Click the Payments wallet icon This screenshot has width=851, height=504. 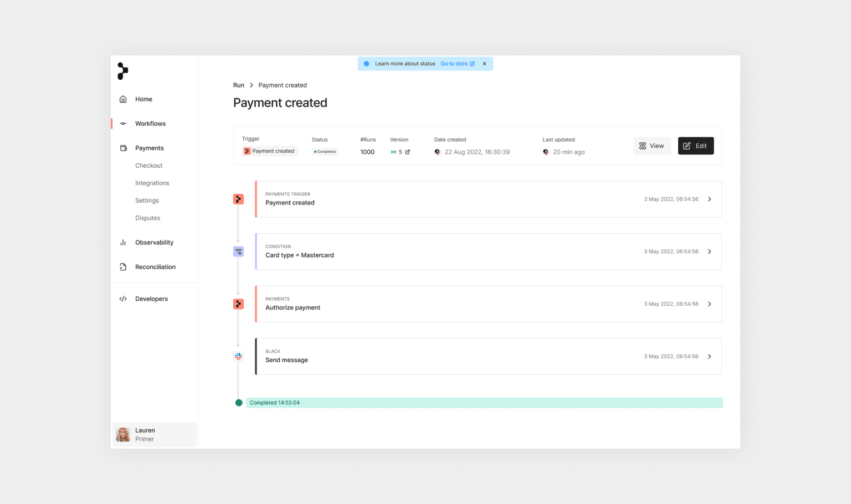pos(123,148)
